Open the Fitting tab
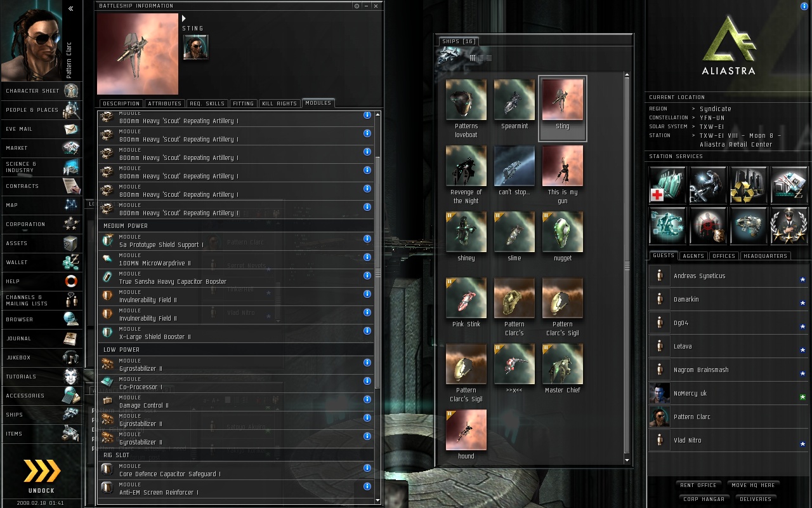Viewport: 812px width, 508px height. (243, 104)
